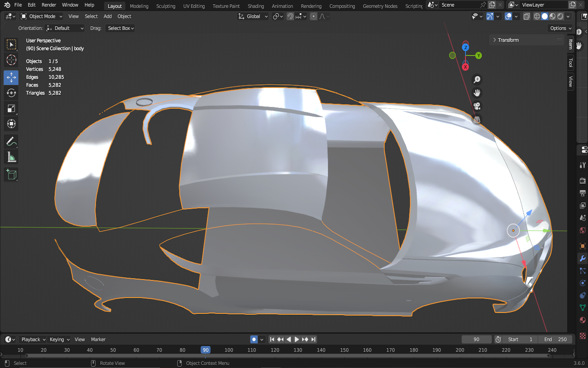Open the Output properties tab icon
Image resolution: width=588 pixels, height=368 pixels.
[x=583, y=193]
